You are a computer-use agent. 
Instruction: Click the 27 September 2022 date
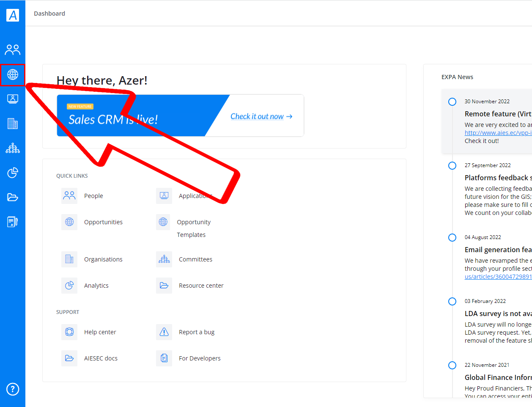[x=488, y=165]
